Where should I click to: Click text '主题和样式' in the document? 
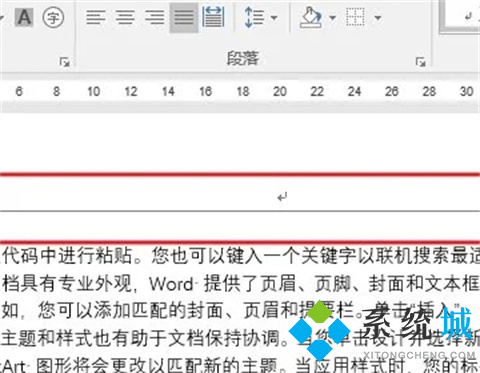click(x=47, y=338)
